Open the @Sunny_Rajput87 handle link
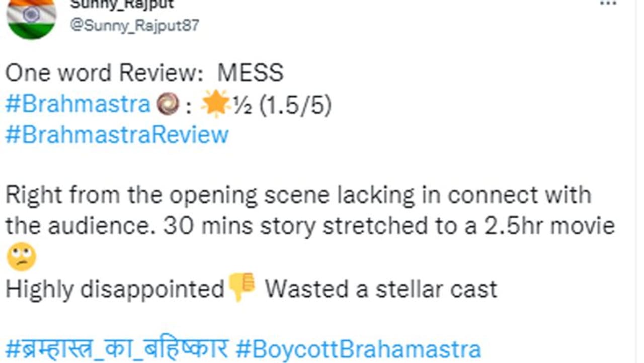The width and height of the screenshot is (644, 363). [134, 26]
